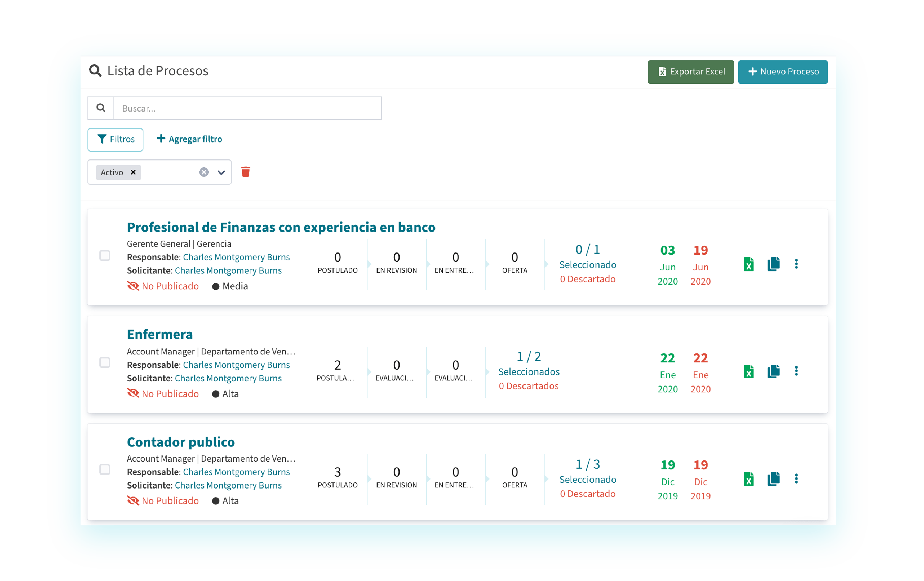Open the Enfermera process title link
Screen dimensions: 924x581
pyautogui.click(x=160, y=334)
